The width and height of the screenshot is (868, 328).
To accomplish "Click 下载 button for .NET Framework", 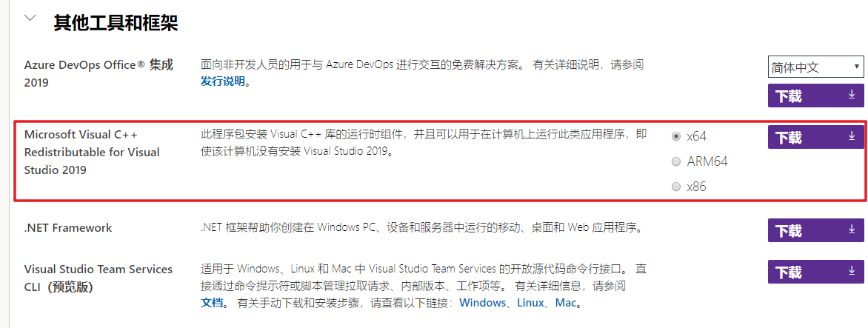I will (x=789, y=231).
